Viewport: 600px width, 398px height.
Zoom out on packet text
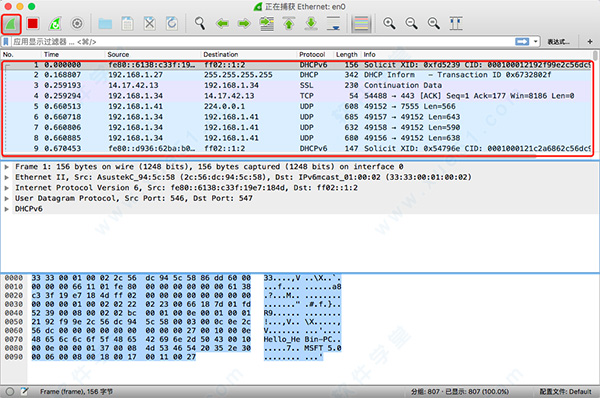[x=411, y=24]
